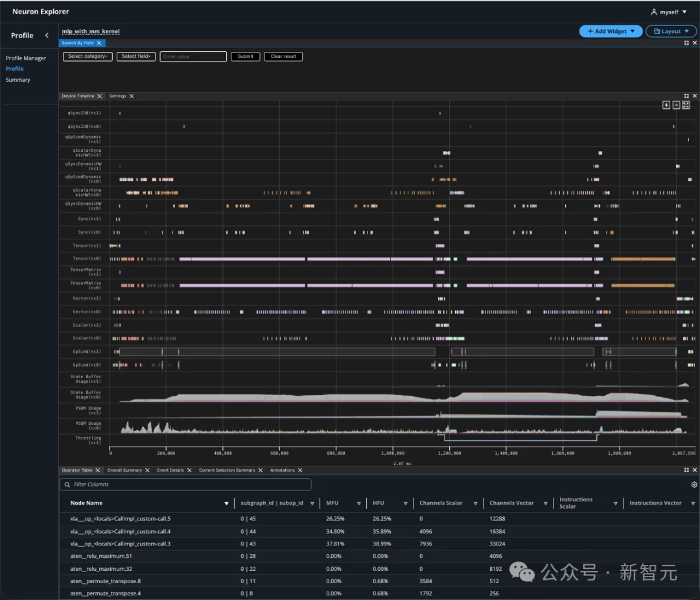
Task: Switch to the Overall Summary tab
Action: tap(124, 470)
